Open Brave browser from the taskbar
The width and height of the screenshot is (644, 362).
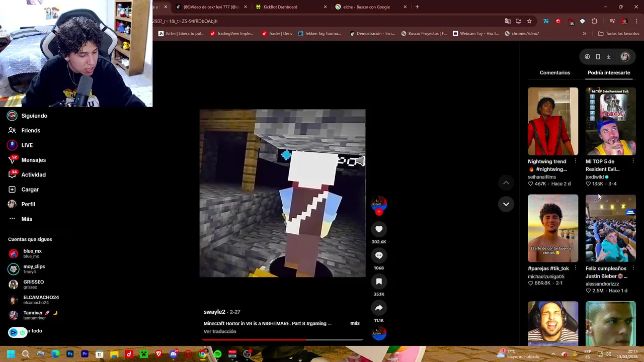(x=158, y=354)
